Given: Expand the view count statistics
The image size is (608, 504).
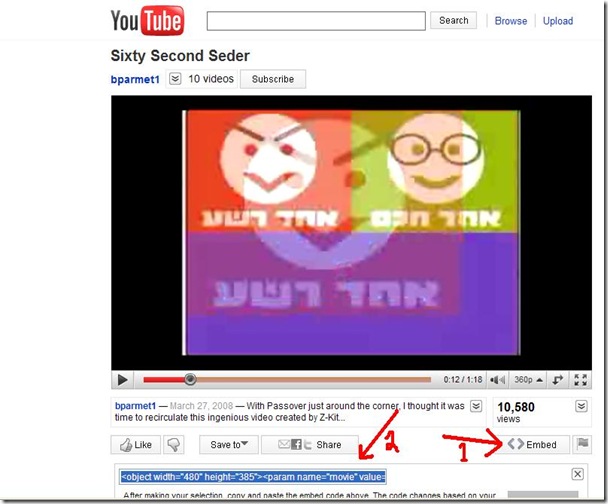Looking at the screenshot, I should pos(581,406).
